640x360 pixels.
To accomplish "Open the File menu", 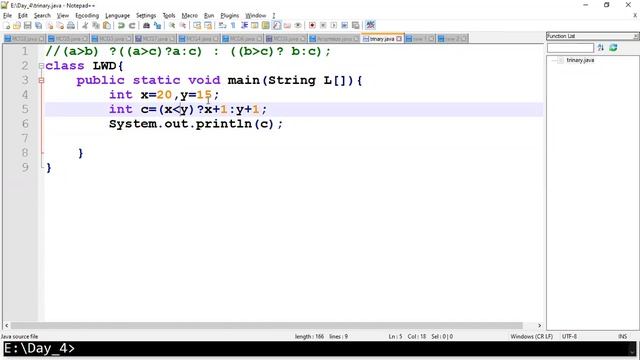I will point(7,16).
